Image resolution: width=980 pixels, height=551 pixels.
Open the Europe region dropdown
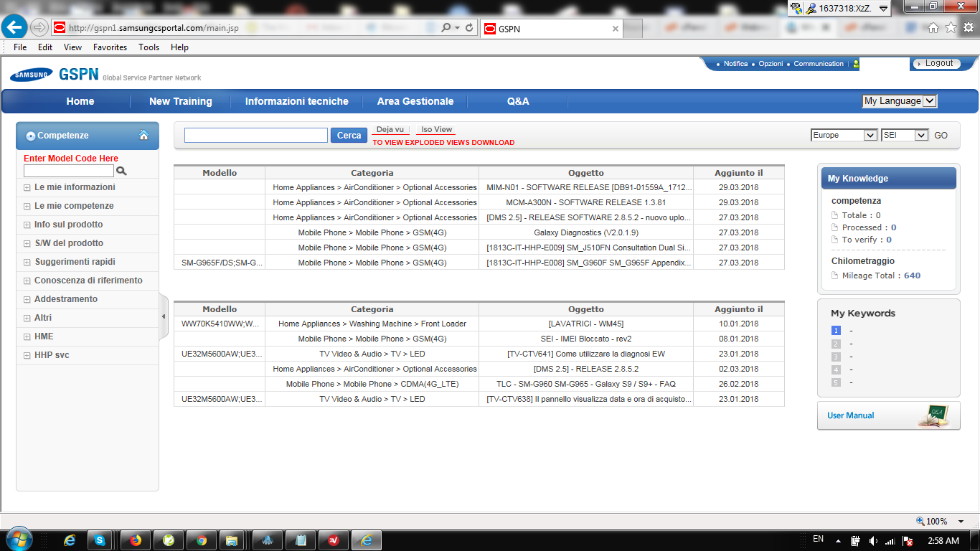point(844,135)
